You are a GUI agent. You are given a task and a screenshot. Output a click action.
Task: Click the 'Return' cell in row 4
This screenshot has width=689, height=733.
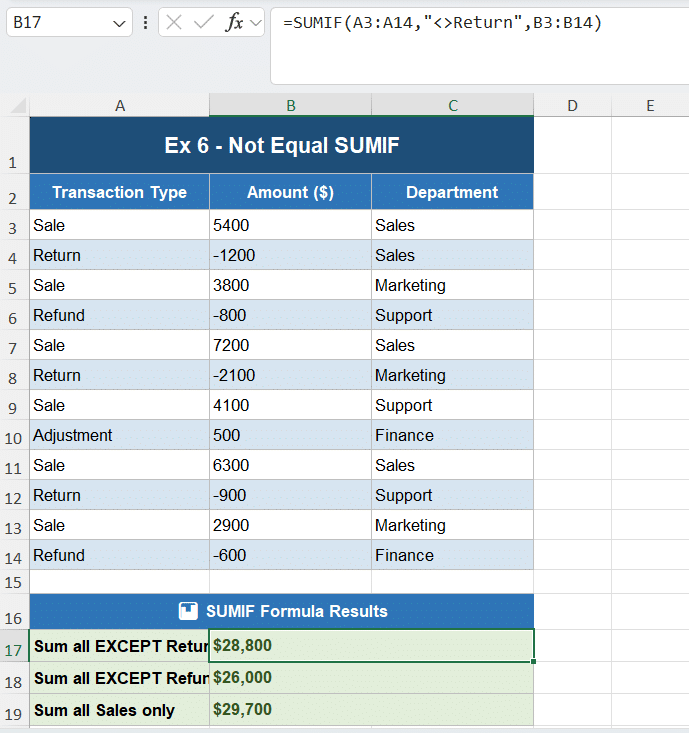point(120,255)
